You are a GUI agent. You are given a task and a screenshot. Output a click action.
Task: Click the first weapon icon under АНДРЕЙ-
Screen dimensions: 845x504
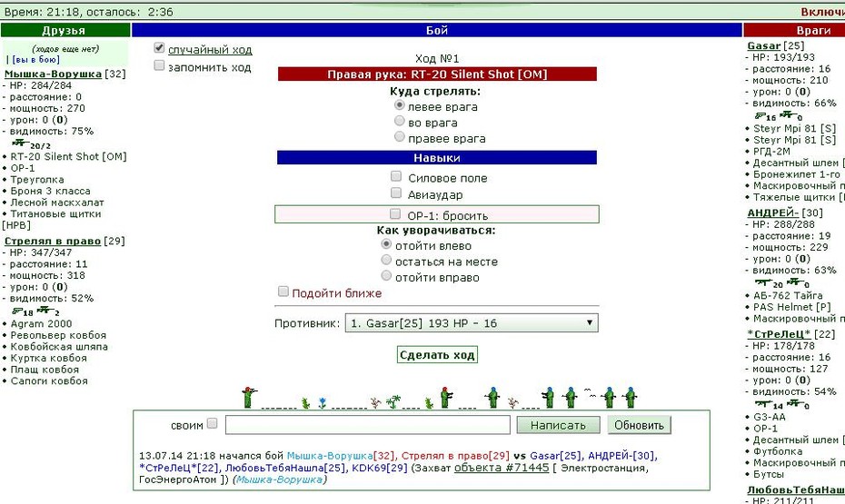point(762,282)
